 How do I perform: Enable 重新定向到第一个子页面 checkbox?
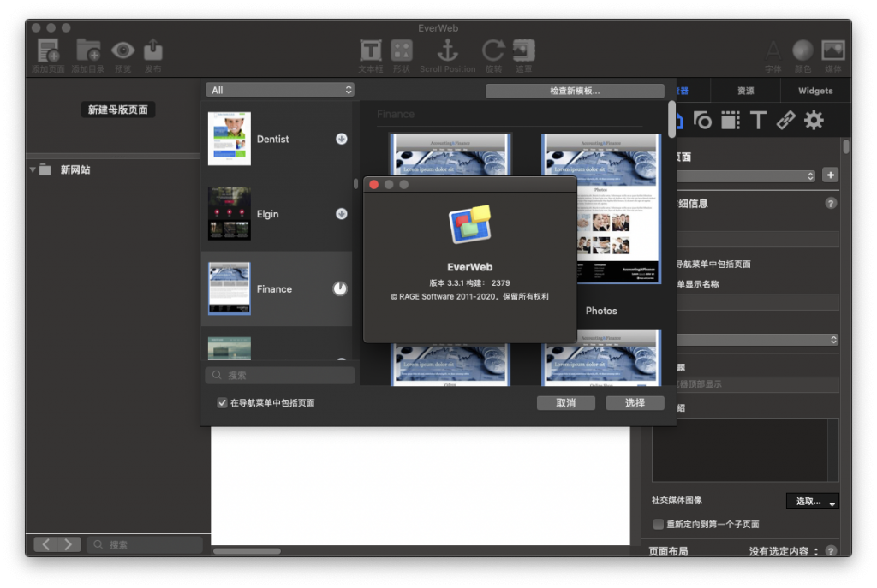tap(659, 525)
